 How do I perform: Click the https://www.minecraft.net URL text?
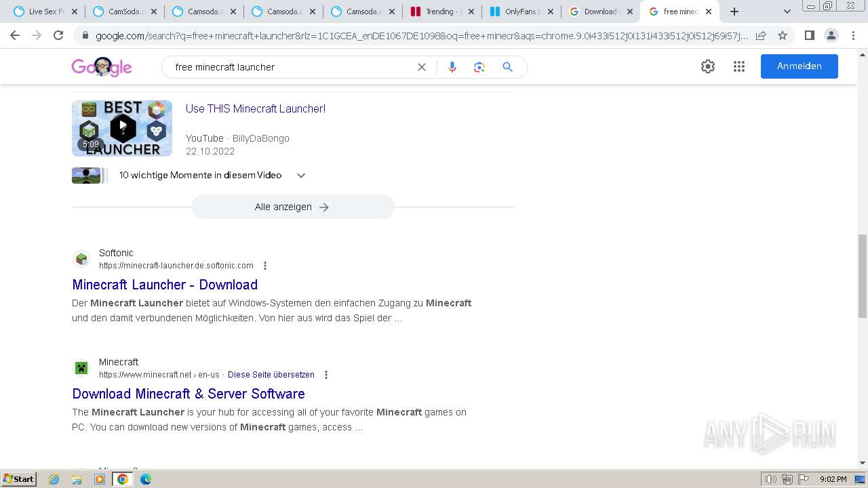click(x=146, y=375)
